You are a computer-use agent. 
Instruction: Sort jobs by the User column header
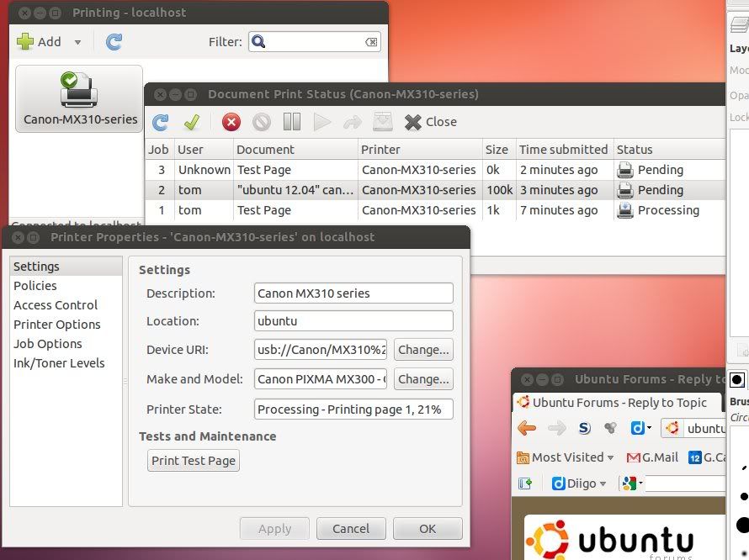point(204,150)
